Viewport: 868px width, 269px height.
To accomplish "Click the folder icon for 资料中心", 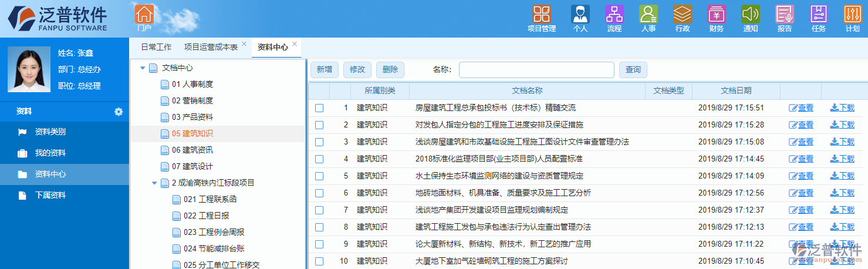I will (x=22, y=174).
